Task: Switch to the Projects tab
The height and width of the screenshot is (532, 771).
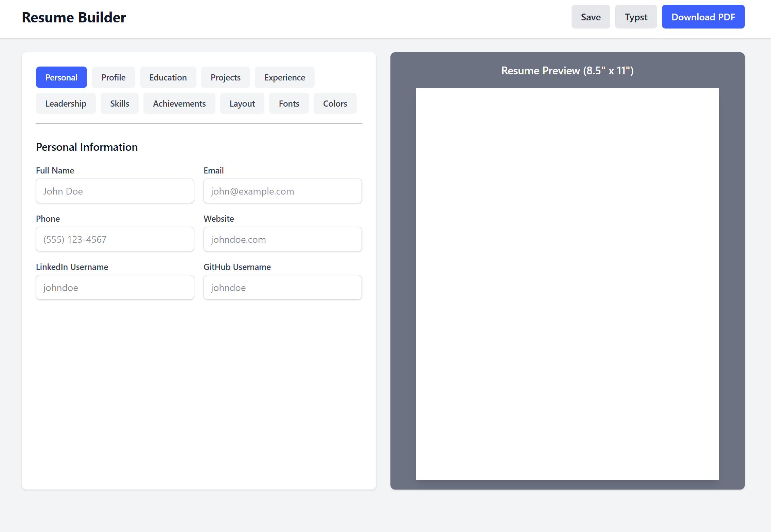Action: pos(225,77)
